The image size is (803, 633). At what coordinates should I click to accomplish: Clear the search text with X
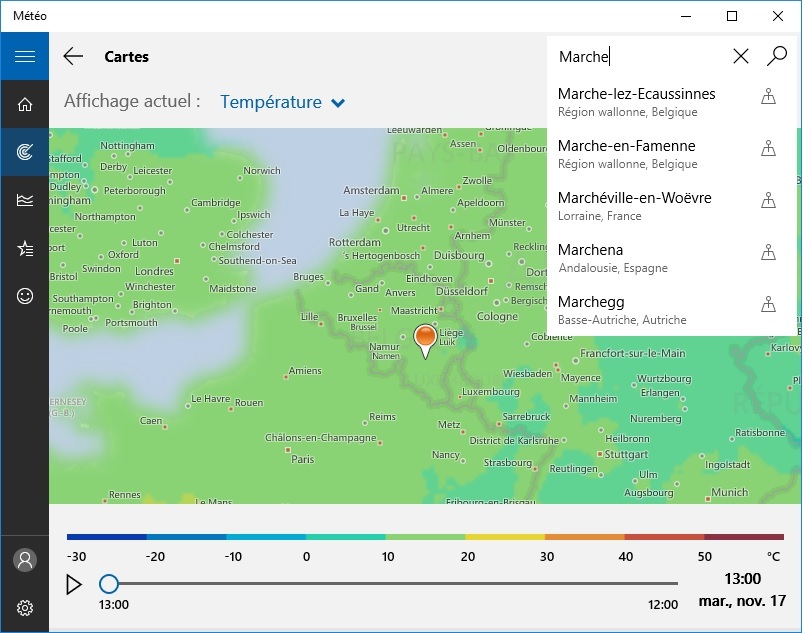point(741,56)
